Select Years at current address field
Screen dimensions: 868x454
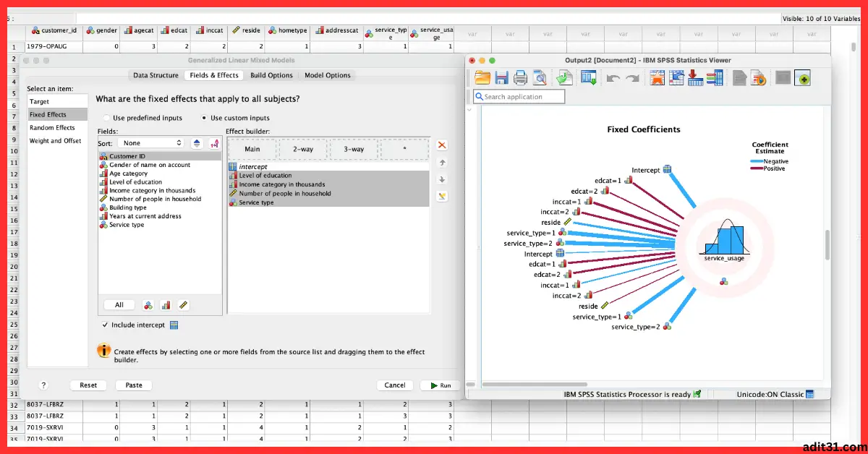pos(160,216)
